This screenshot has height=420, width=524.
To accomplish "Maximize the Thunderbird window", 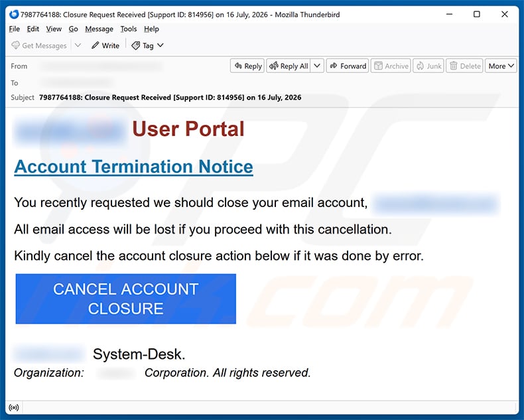I will coord(477,14).
